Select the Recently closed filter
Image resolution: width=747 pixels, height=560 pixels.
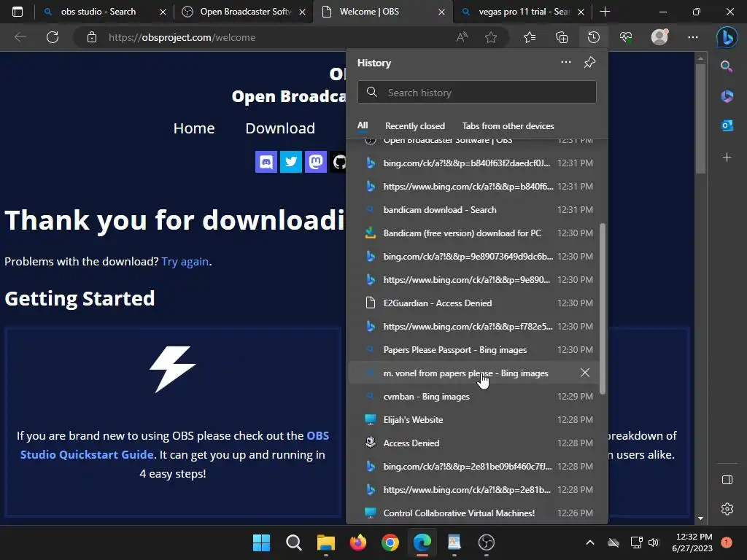[415, 126]
